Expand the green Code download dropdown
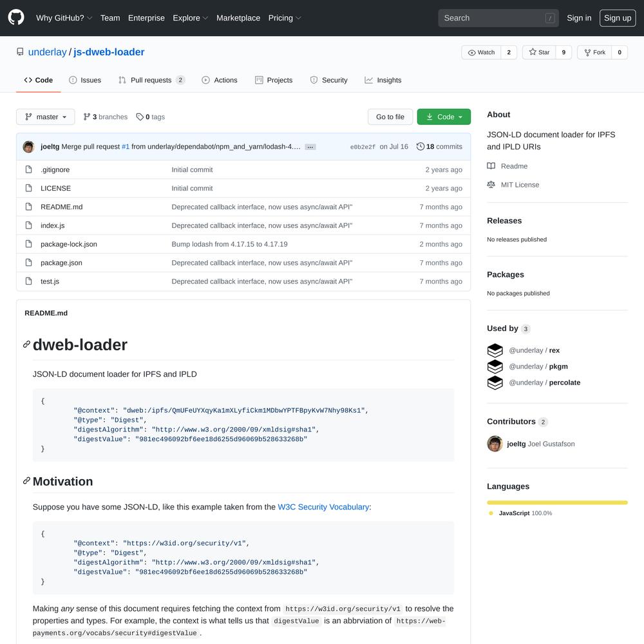This screenshot has width=644, height=644. pos(444,117)
